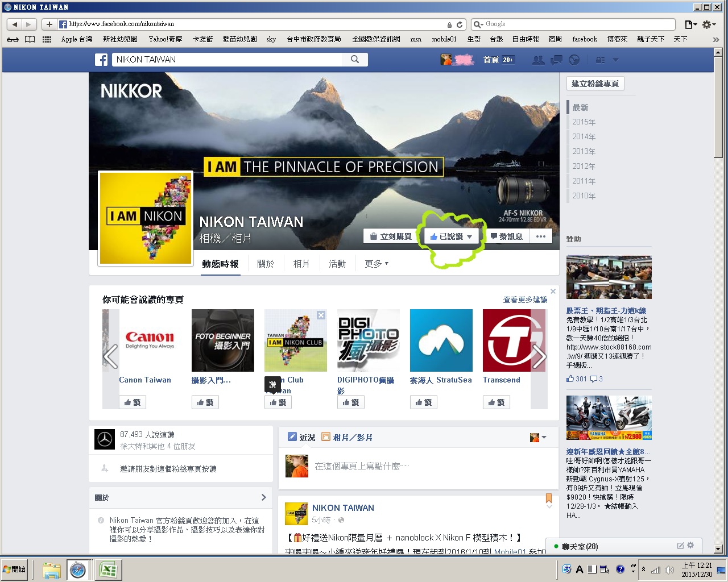Like the Canon Taiwan page
Viewport: 728px width, 582px height.
133,402
